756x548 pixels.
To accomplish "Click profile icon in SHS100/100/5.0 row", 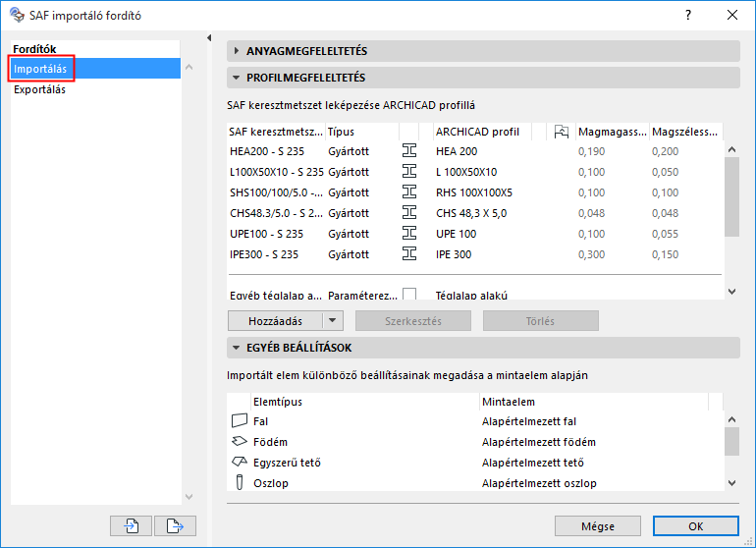I will [409, 192].
